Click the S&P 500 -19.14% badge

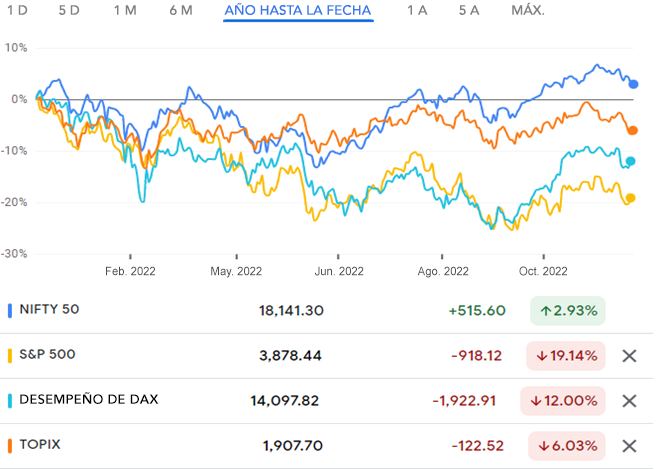[x=567, y=355]
